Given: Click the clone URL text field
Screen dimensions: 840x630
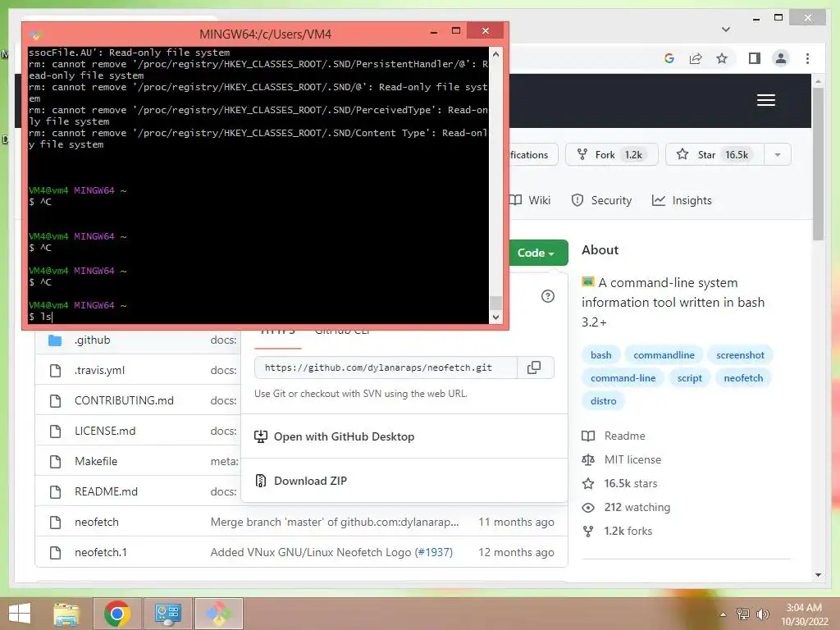Looking at the screenshot, I should tap(386, 367).
